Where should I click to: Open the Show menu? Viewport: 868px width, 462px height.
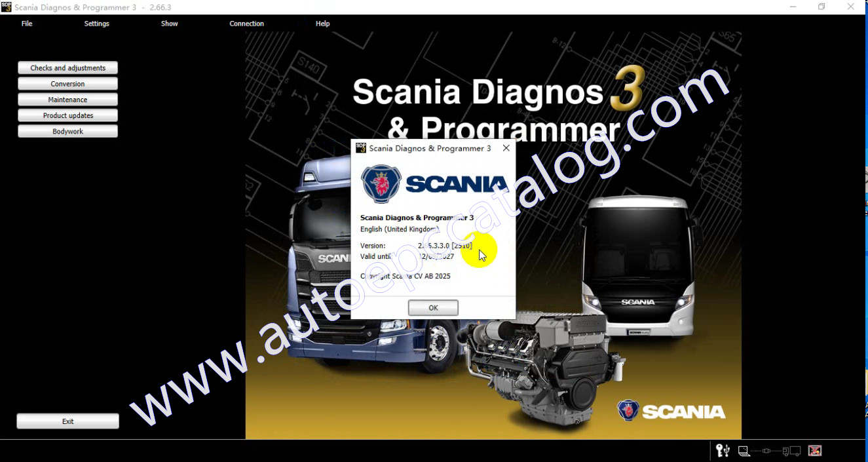170,24
